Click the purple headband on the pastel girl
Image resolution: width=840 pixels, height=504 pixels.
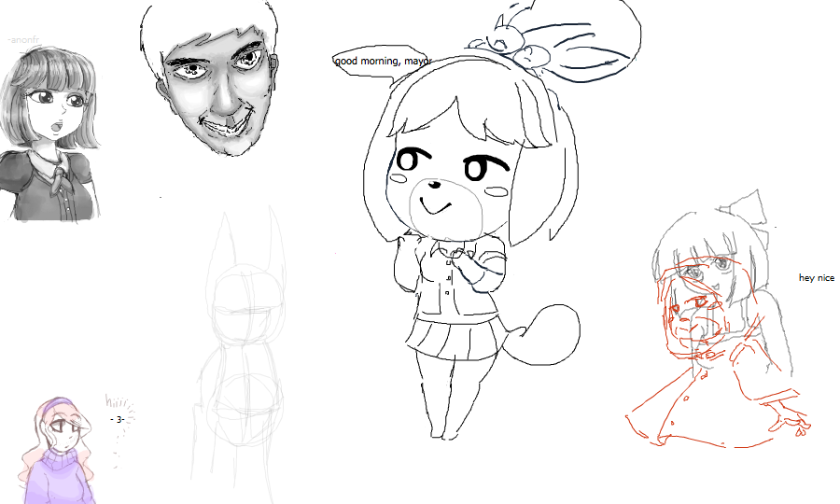coord(58,405)
